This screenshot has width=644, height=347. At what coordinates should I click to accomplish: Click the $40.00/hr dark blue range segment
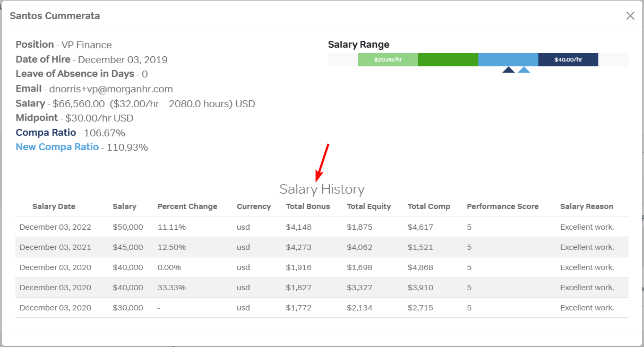coord(568,60)
